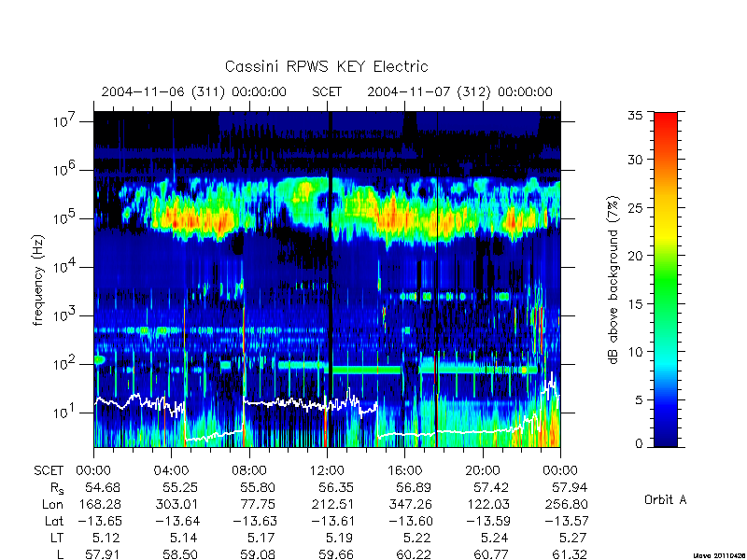Click the 10^3 frequency tick label
The width and height of the screenshot is (747, 560).
pyautogui.click(x=65, y=315)
